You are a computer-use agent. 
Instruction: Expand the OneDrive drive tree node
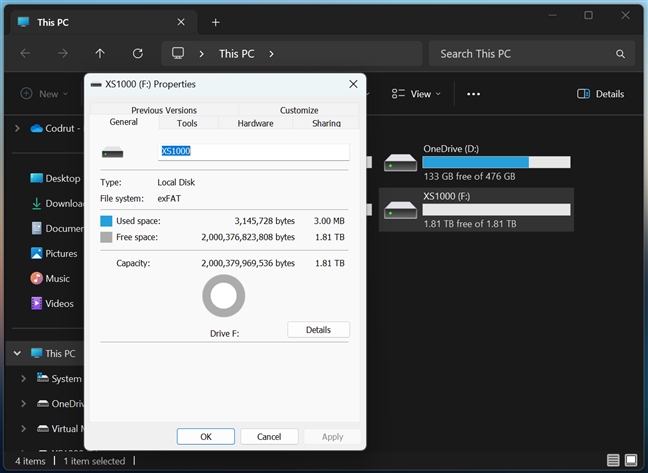tap(24, 404)
